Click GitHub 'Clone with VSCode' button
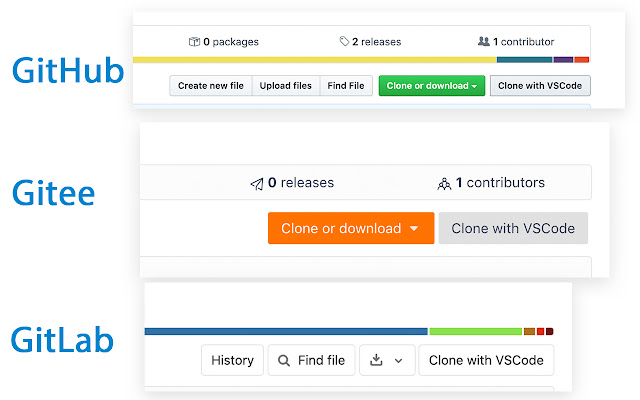 [540, 86]
